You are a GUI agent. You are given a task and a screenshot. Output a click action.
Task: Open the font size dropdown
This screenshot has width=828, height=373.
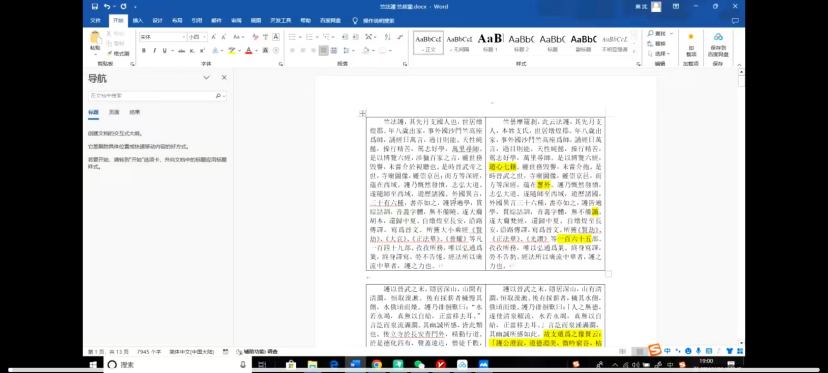(x=204, y=36)
